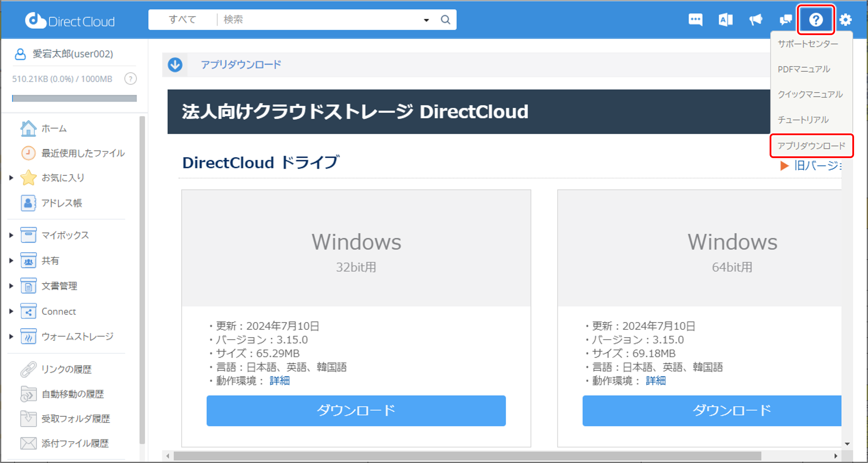This screenshot has height=463, width=868.
Task: Expand the マイボックス tree node
Action: pyautogui.click(x=11, y=235)
